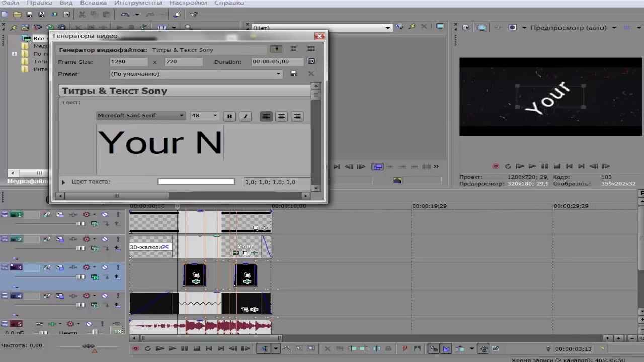The width and height of the screenshot is (644, 362).
Task: Select center text alignment
Action: tap(282, 116)
